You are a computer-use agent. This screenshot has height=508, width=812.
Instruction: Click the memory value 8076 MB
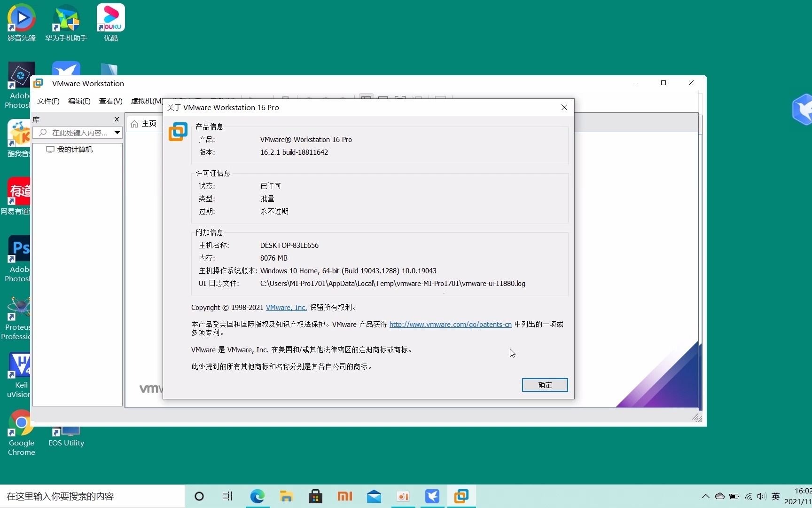274,258
